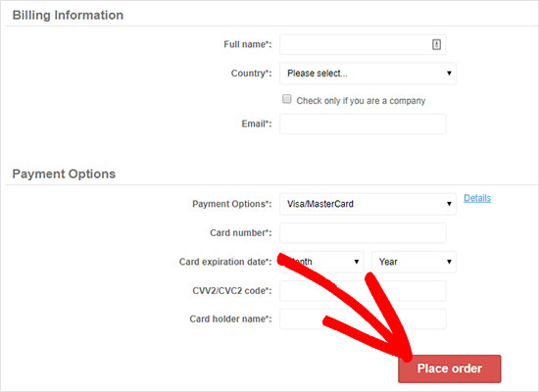539x392 pixels.
Task: Open the expiration Year dropdown
Action: point(414,262)
